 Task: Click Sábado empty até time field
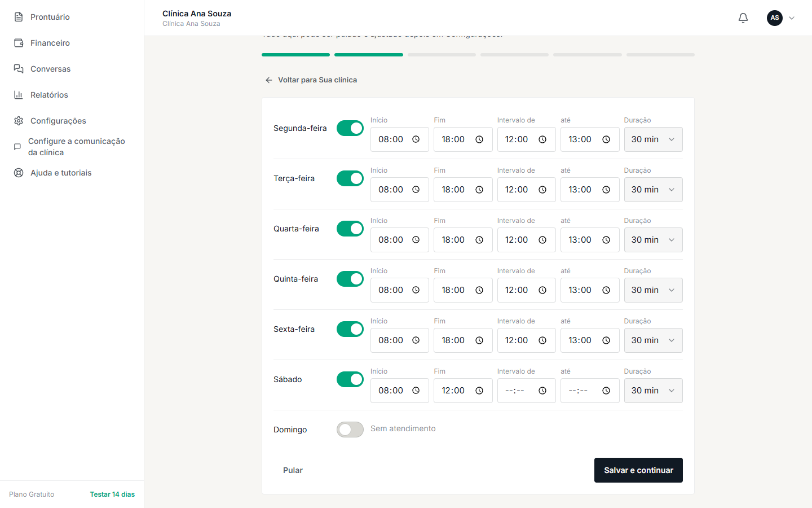coord(590,391)
